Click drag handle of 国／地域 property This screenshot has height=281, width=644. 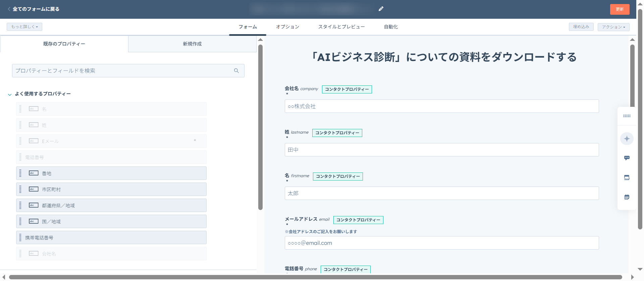point(20,221)
